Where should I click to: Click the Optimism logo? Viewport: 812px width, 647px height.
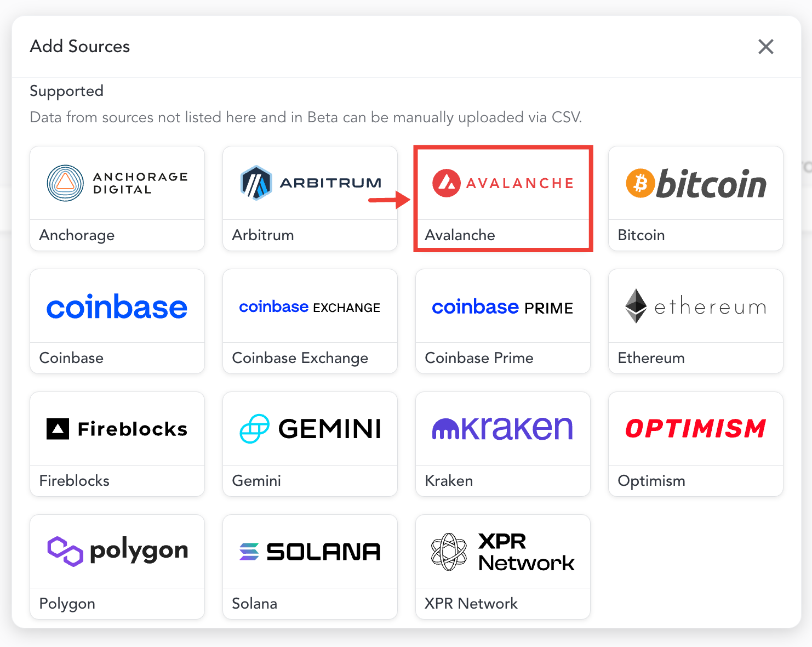(x=695, y=428)
